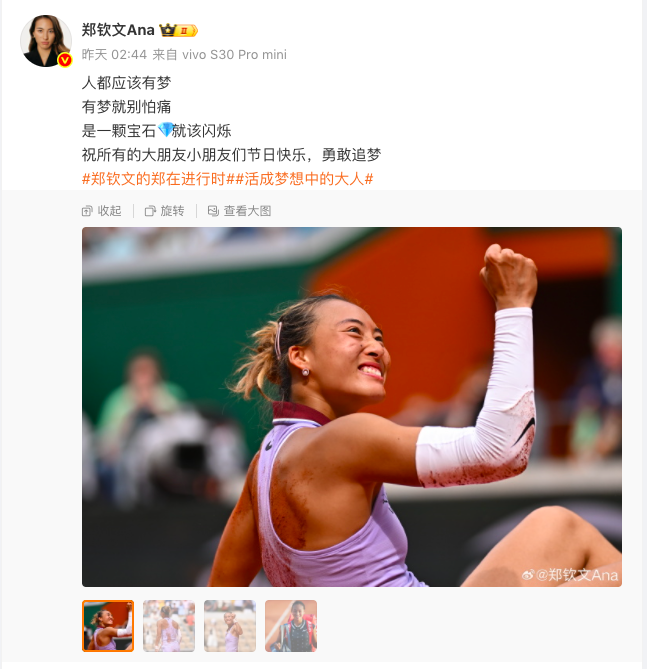Click the red verified V badge
Screen dimensions: 647x669
pos(65,60)
